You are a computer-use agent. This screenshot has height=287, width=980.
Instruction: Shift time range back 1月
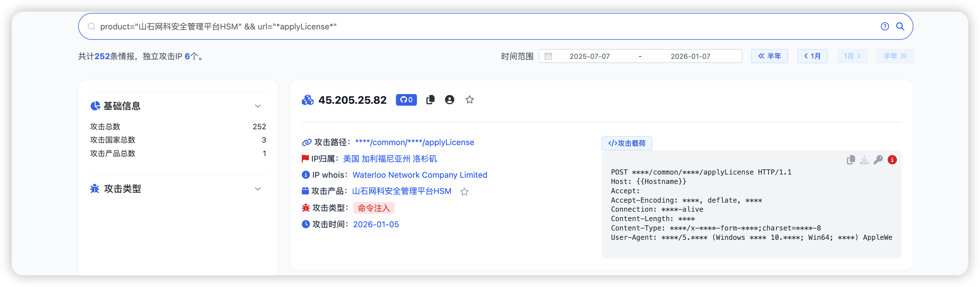pos(812,56)
